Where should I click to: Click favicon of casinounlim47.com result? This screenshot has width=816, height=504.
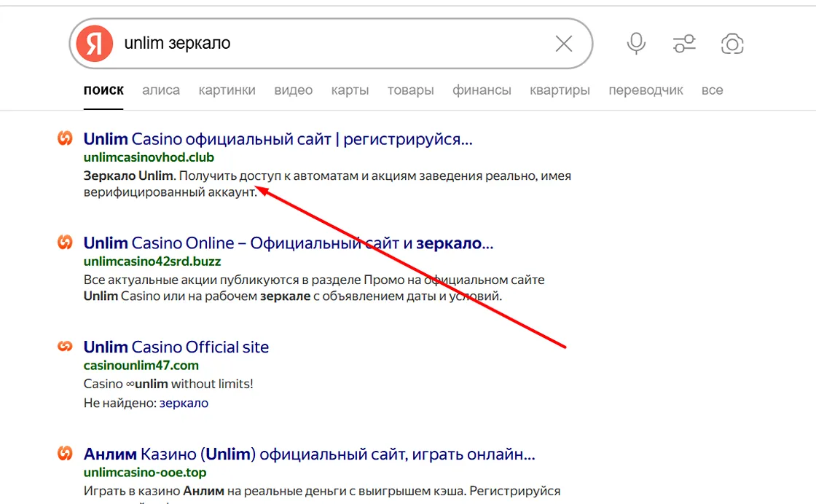[x=65, y=346]
